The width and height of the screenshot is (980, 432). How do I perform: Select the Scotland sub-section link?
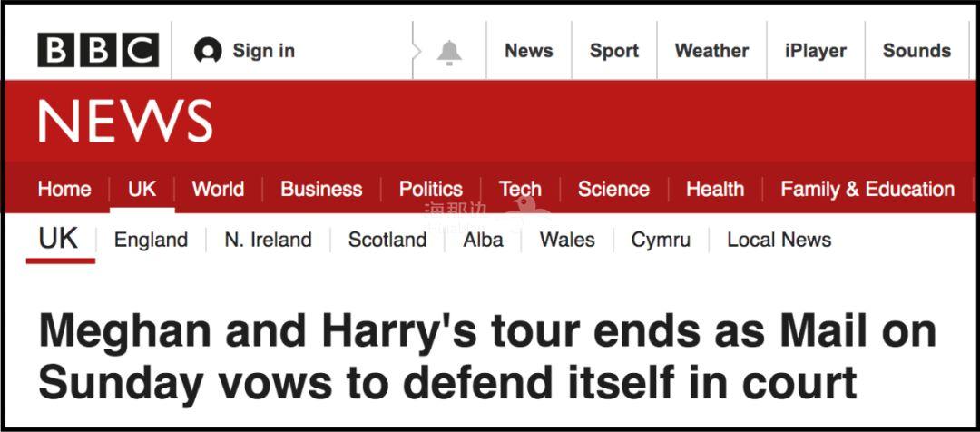[387, 240]
